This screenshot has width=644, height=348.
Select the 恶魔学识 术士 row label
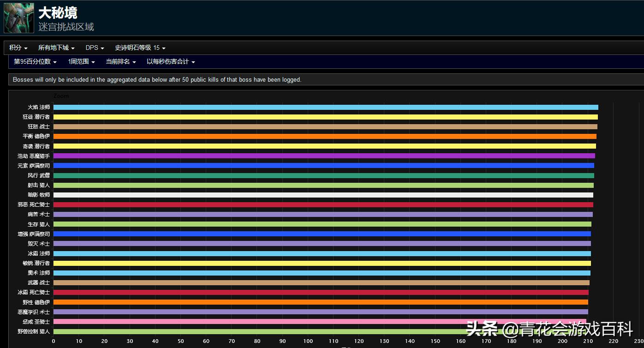[x=34, y=312]
